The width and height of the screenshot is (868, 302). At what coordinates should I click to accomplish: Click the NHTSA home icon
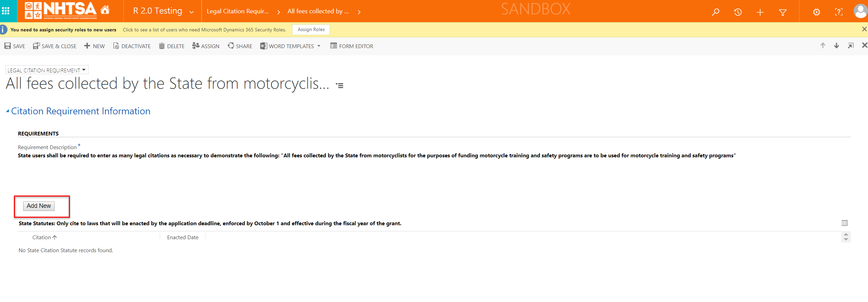105,10
